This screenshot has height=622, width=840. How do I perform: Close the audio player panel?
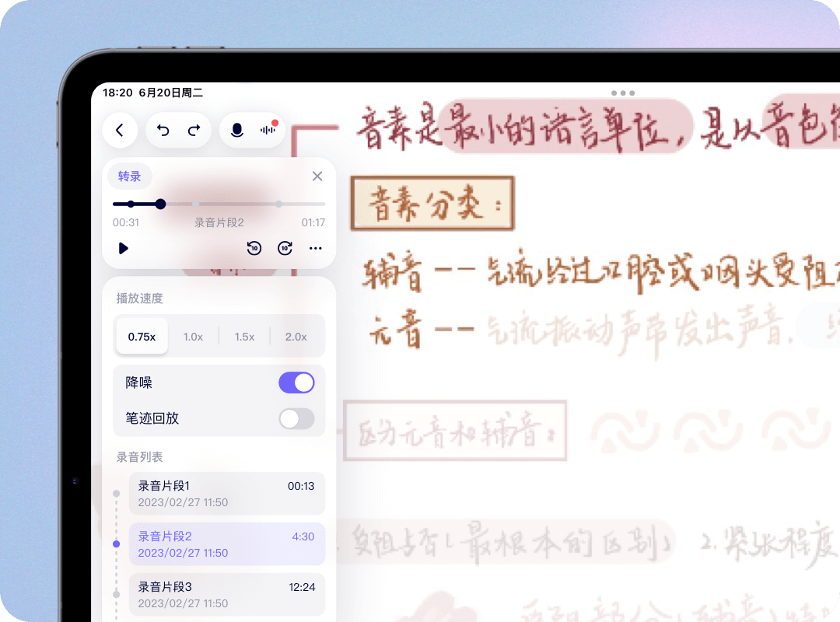point(317,176)
